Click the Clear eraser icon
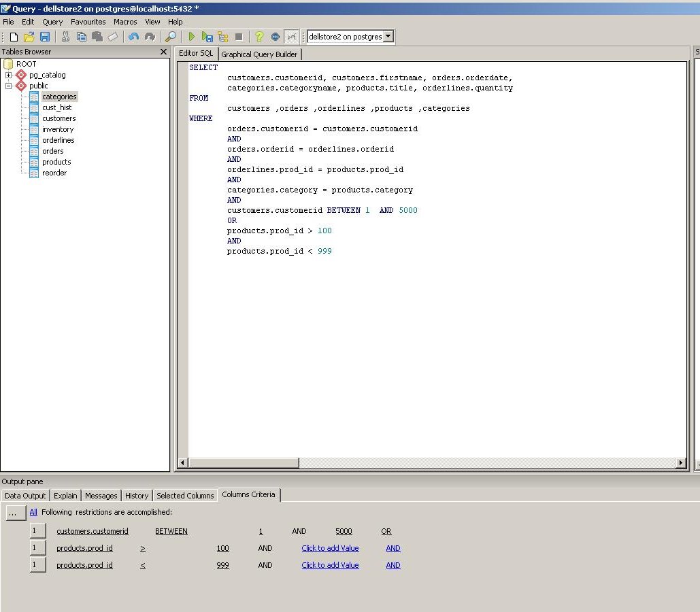 112,37
